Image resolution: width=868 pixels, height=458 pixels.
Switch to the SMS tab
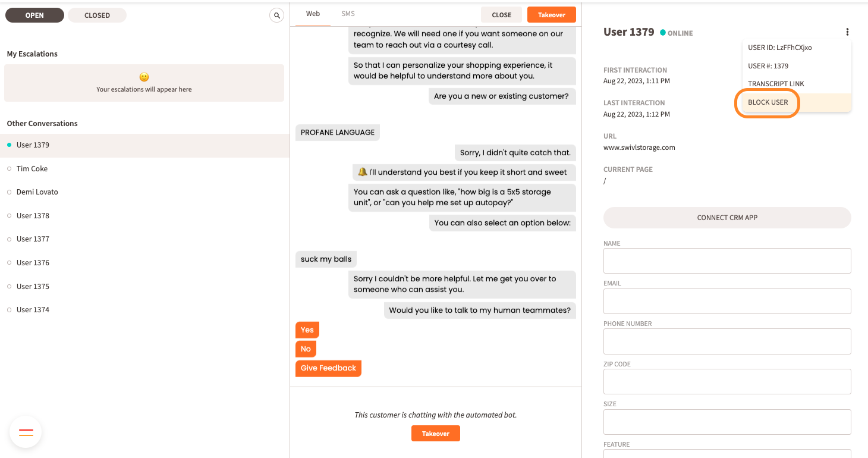pos(347,13)
